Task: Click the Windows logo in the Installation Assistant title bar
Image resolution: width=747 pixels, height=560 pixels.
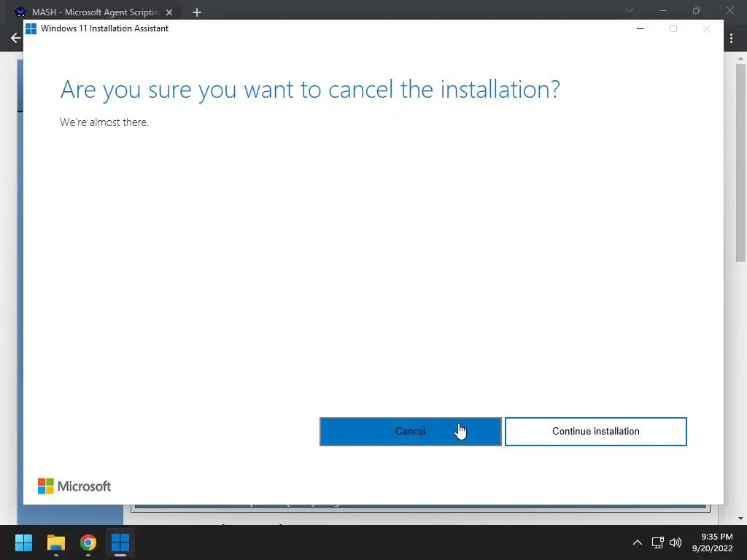Action: pyautogui.click(x=31, y=28)
